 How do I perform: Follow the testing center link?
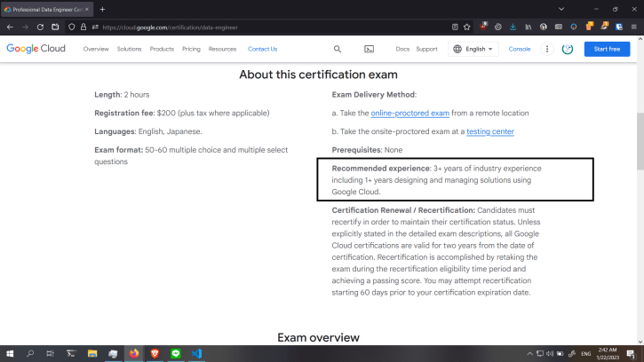490,131
